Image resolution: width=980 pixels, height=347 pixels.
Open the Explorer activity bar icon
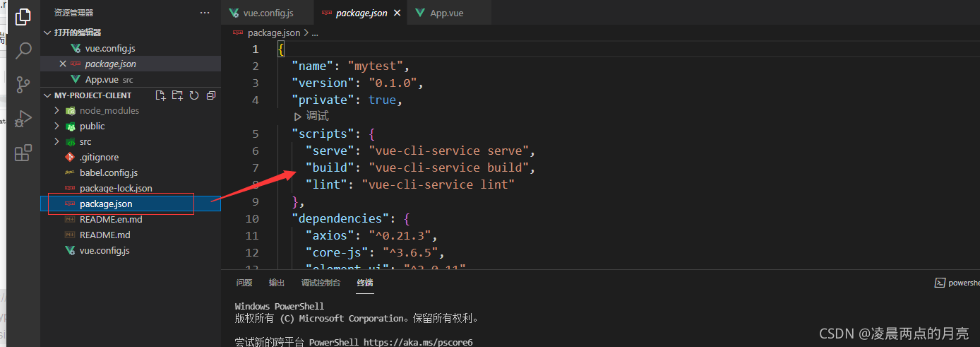click(x=23, y=16)
